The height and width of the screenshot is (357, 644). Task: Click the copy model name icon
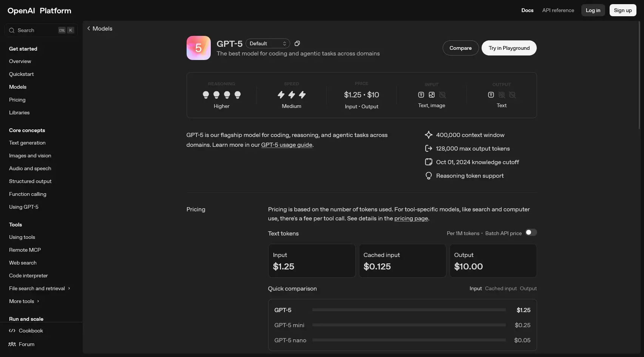(x=297, y=43)
